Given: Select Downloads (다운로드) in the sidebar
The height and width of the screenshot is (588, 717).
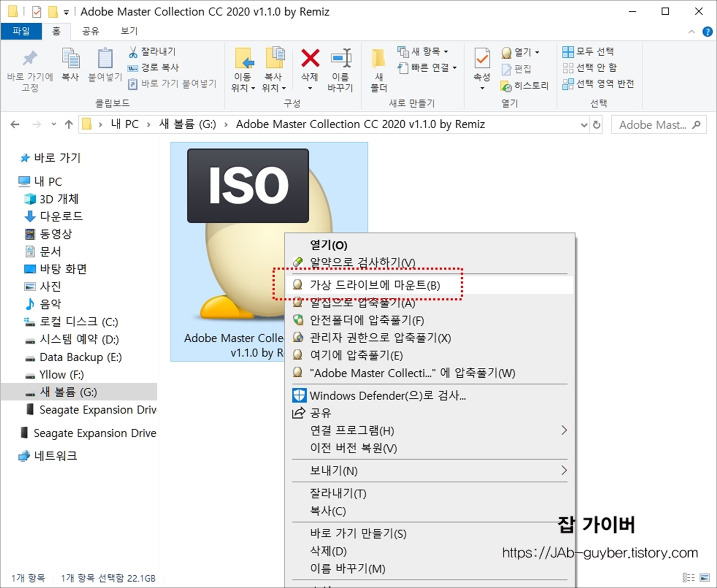Looking at the screenshot, I should coord(54,216).
